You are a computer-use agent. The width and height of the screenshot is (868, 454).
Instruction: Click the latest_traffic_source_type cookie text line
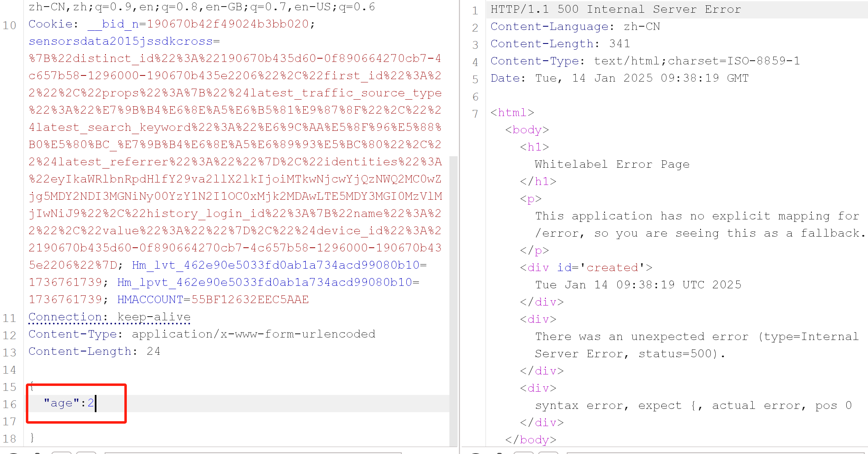click(235, 93)
